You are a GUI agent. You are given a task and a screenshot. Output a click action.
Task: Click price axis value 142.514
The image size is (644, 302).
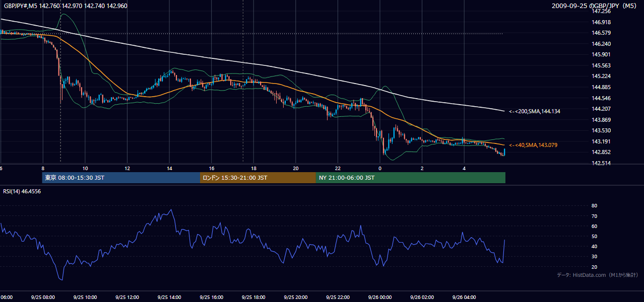tap(602, 163)
